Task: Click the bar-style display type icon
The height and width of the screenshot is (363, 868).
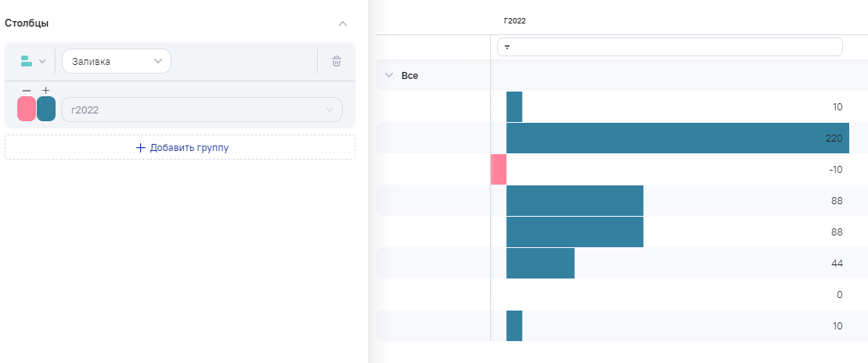Action: click(x=26, y=61)
